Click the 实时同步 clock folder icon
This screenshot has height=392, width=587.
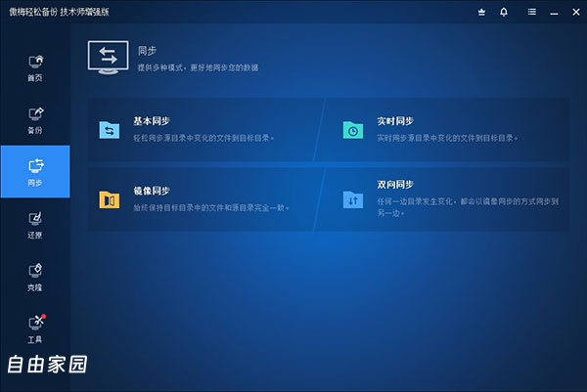352,130
